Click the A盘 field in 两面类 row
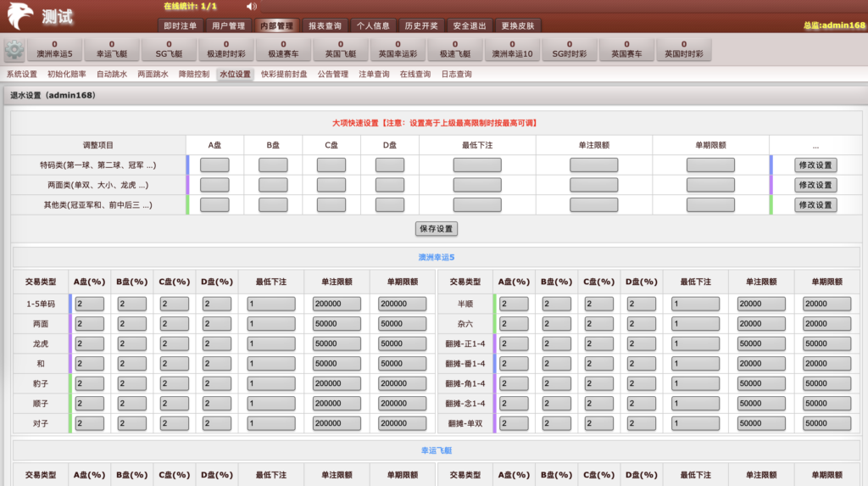The image size is (868, 486). (x=214, y=185)
